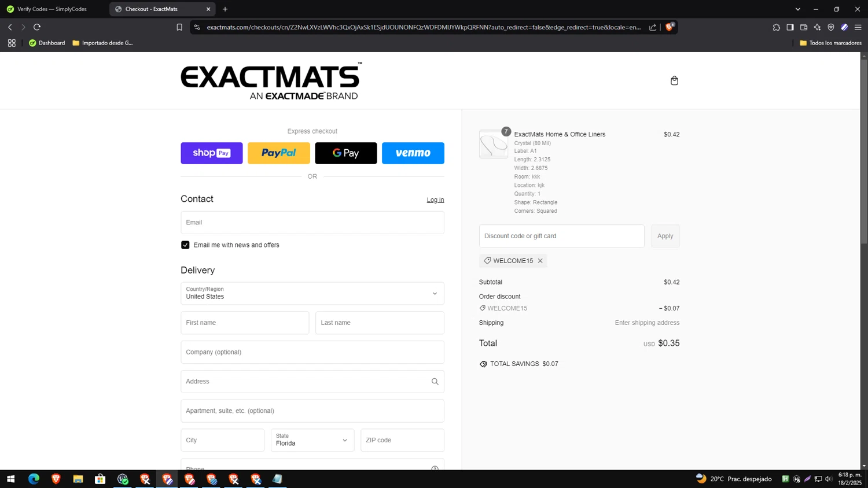The image size is (868, 488).
Task: Remove the WELCOME15 discount code tag
Action: 540,261
